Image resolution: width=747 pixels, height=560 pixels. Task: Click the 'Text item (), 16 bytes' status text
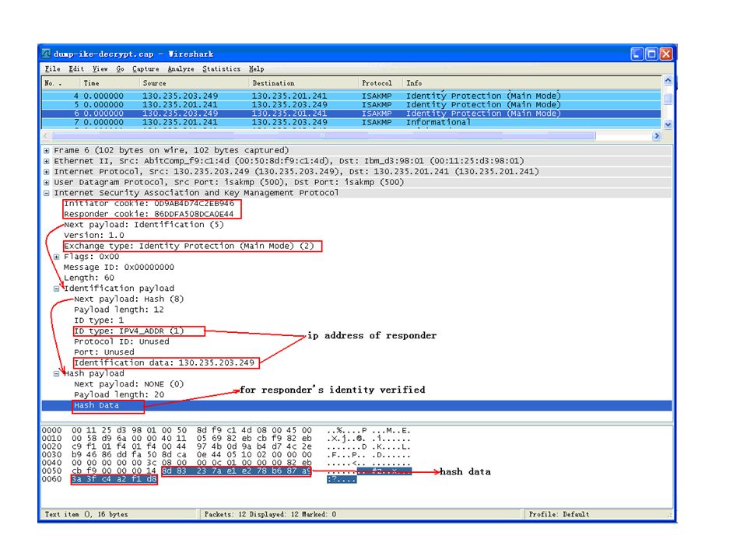click(x=86, y=514)
